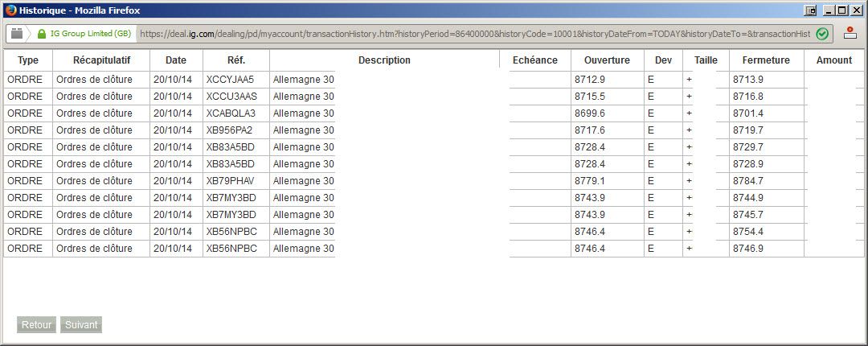The height and width of the screenshot is (346, 868).
Task: Click the Dev column header
Action: click(x=663, y=60)
